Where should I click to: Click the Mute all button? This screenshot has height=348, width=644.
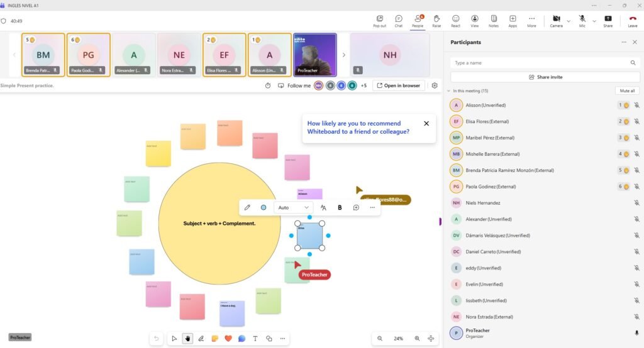click(x=627, y=91)
